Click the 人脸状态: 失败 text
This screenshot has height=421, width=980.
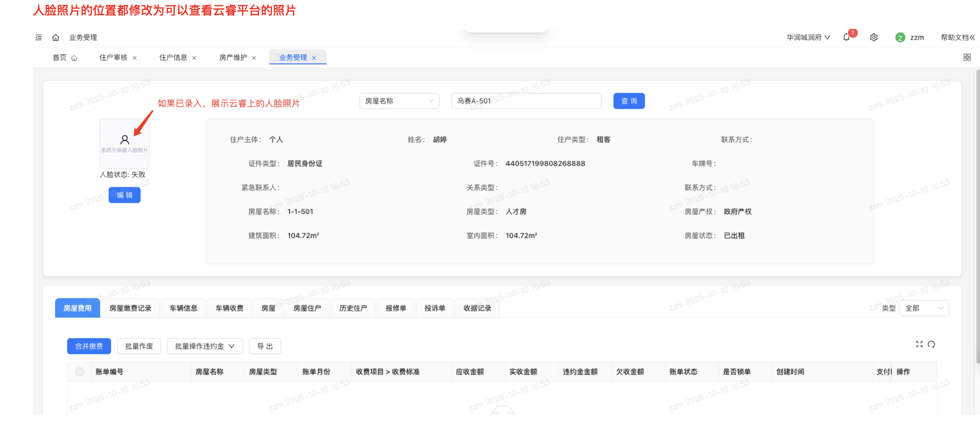coord(123,174)
